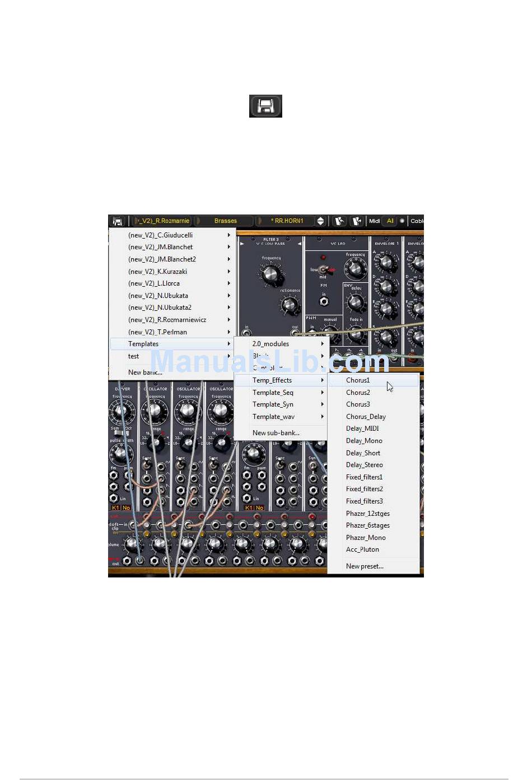Choose the Fixed_filters1 preset
532x783 pixels.
[374, 477]
